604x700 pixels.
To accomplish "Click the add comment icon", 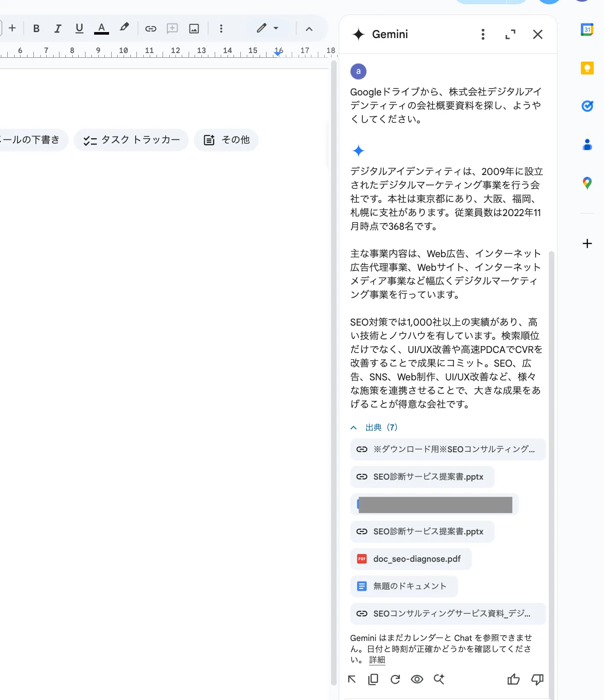I will pos(172,29).
